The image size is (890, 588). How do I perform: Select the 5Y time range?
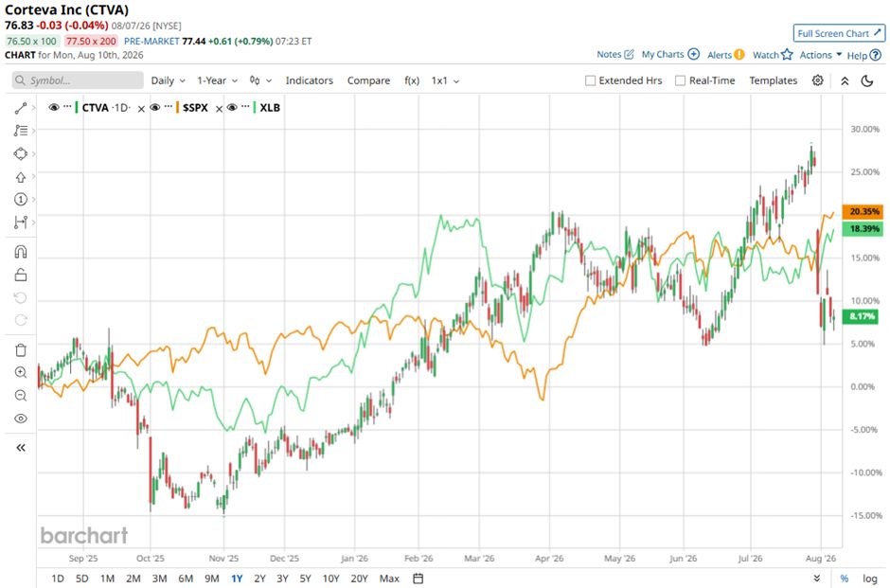click(x=306, y=579)
